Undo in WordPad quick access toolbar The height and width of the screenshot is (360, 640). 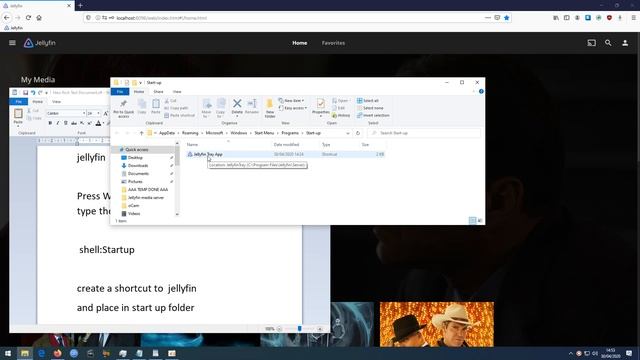[x=33, y=93]
